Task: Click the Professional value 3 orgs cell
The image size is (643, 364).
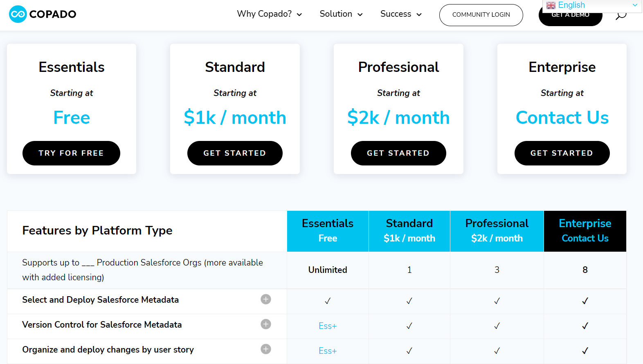Action: pos(497,270)
